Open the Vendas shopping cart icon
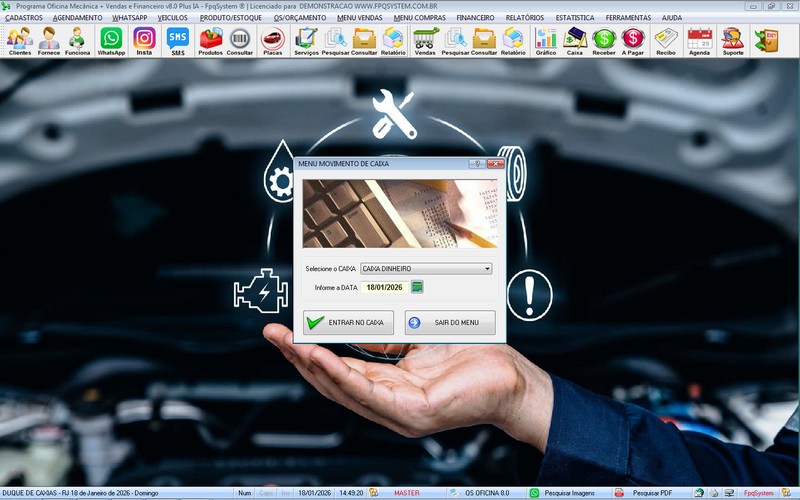This screenshot has width=800, height=500. point(425,40)
